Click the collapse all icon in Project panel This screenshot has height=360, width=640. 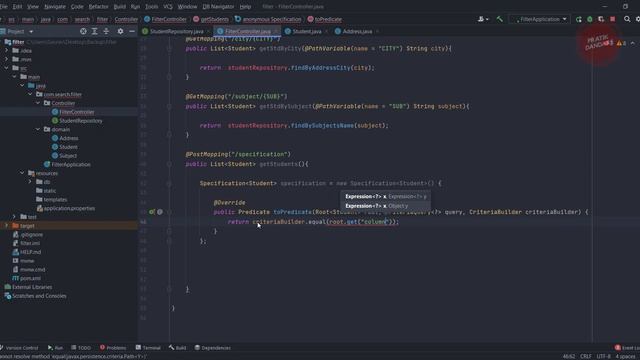(x=106, y=31)
